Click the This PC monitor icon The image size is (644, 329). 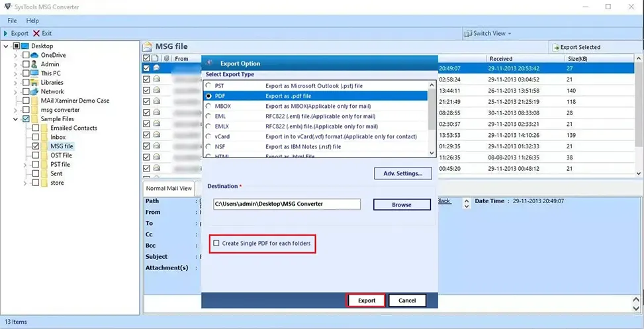[34, 73]
